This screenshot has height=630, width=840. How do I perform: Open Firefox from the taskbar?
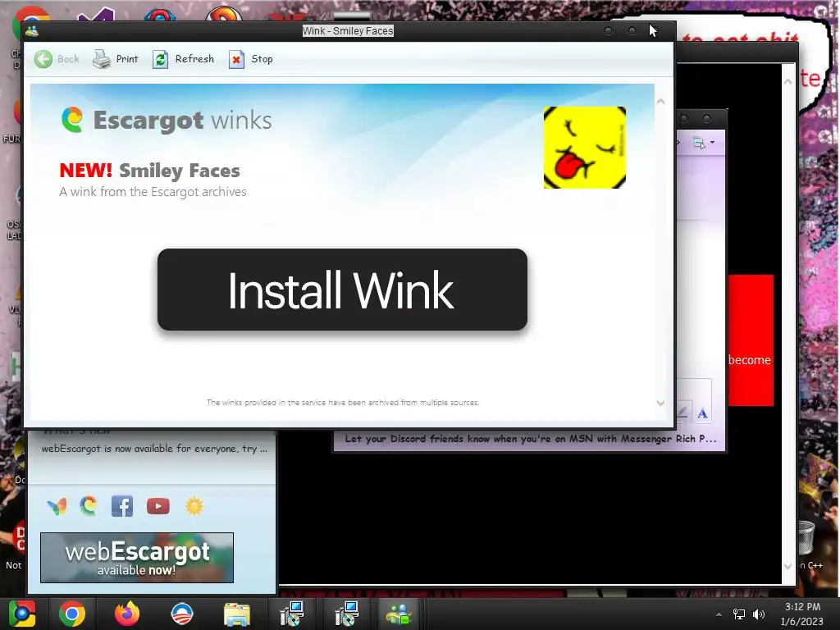[127, 614]
